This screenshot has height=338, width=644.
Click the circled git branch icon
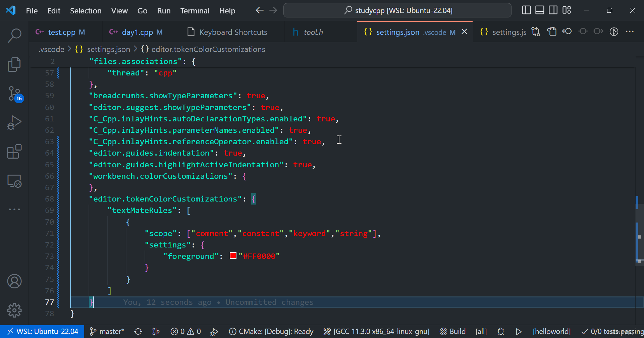[x=614, y=32]
